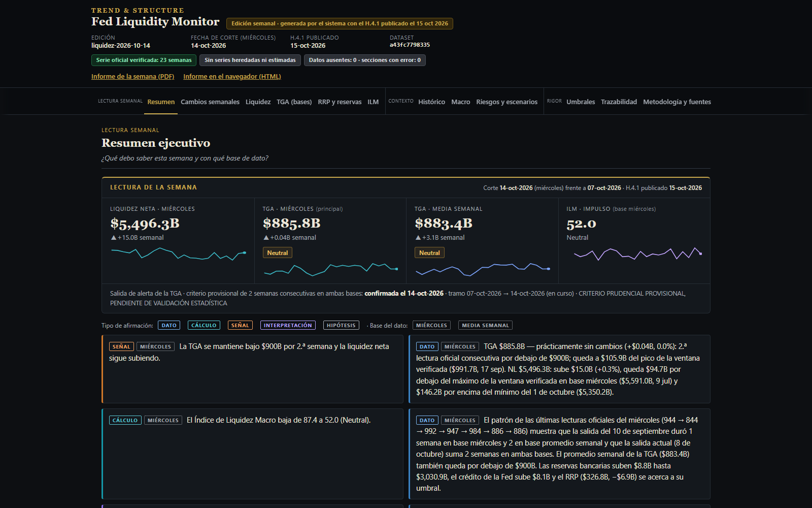Click the SEÑAL legend tag
812x508 pixels.
pyautogui.click(x=240, y=325)
